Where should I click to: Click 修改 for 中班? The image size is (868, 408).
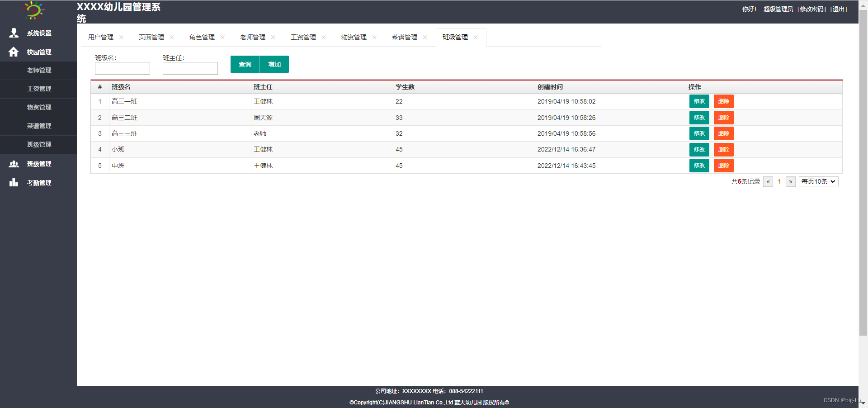click(x=699, y=166)
